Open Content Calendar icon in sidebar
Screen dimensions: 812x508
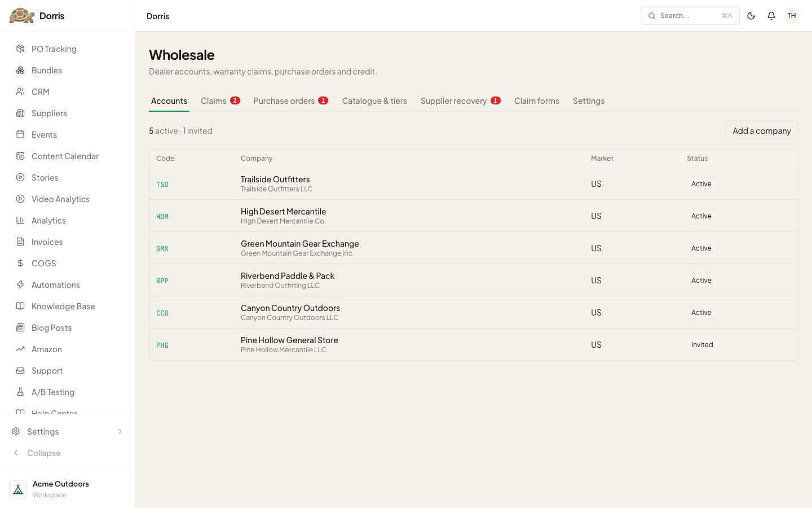[x=20, y=156]
